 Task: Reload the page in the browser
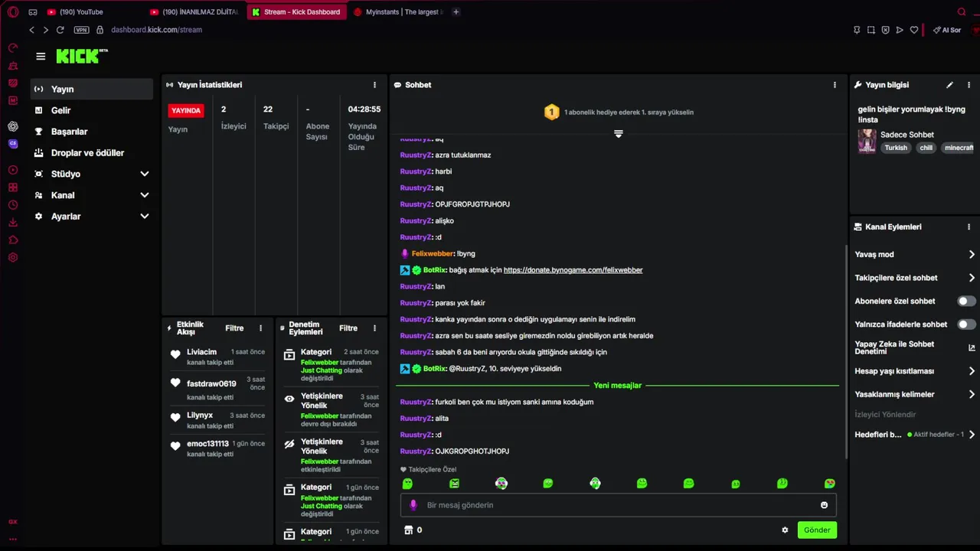click(x=60, y=30)
